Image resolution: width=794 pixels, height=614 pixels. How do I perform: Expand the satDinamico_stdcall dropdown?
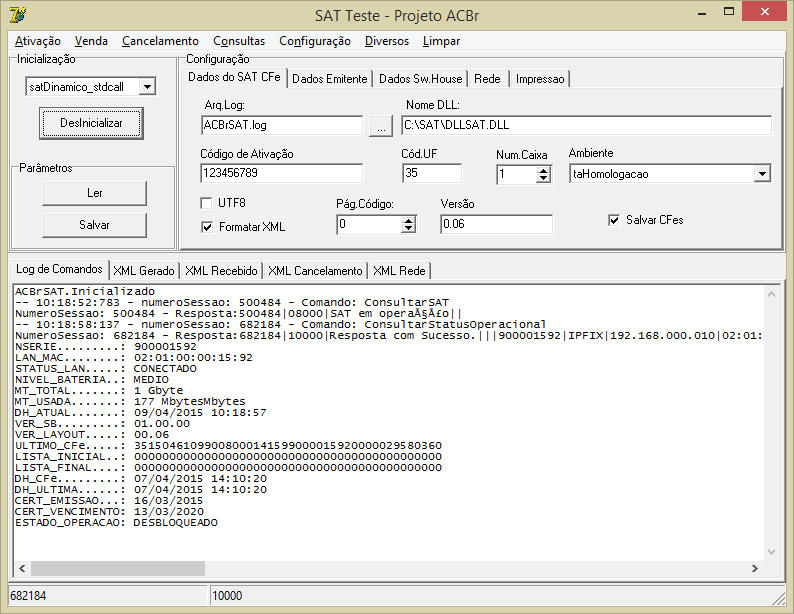point(147,87)
